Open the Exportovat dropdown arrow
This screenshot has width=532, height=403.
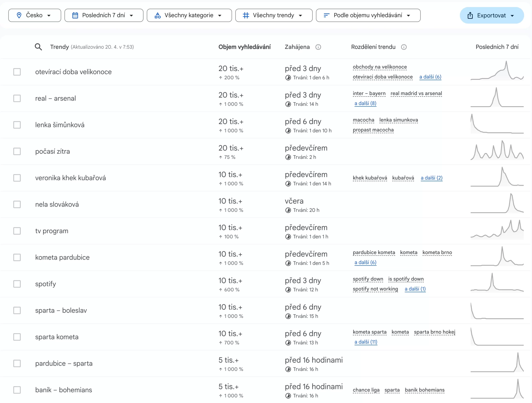pyautogui.click(x=512, y=16)
